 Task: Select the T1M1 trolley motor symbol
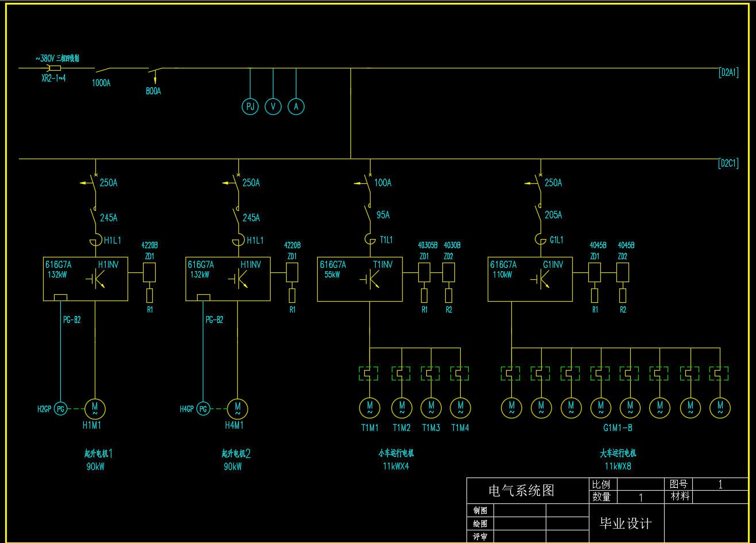coord(369,407)
